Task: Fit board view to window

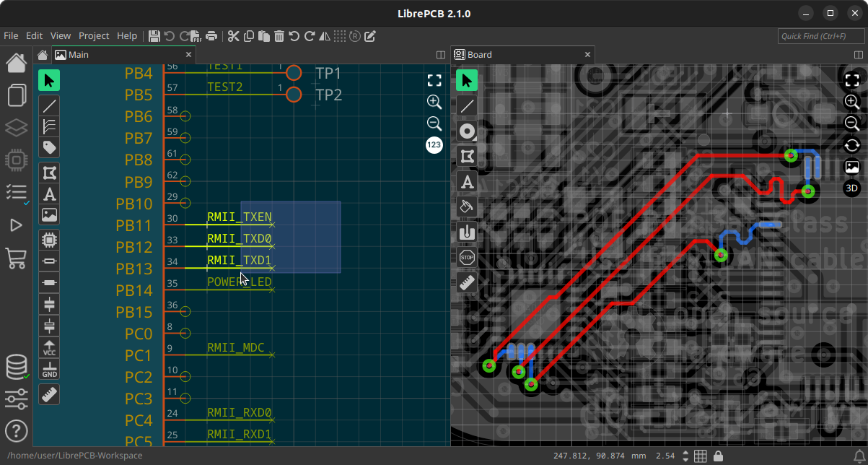Action: pos(851,80)
